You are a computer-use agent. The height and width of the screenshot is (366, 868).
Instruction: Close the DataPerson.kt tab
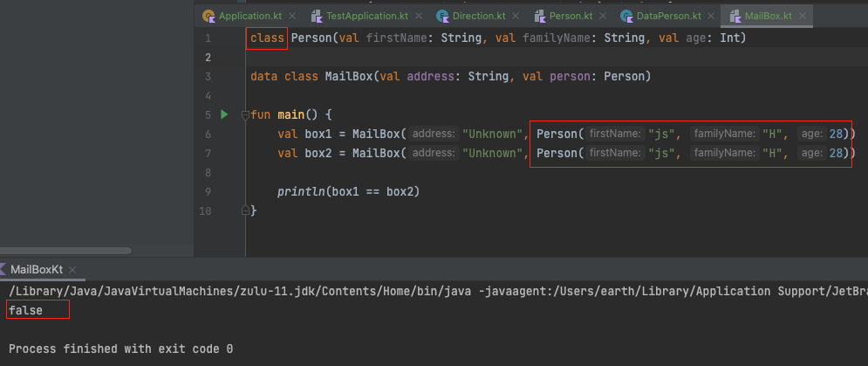click(x=711, y=16)
